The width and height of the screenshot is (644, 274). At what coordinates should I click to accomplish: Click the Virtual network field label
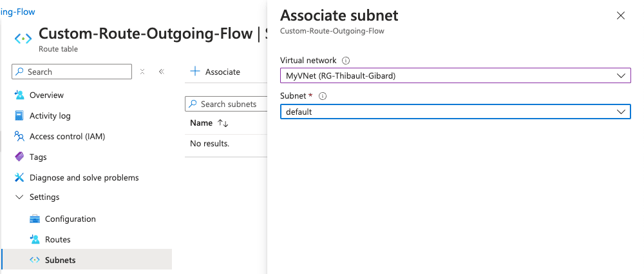[308, 61]
